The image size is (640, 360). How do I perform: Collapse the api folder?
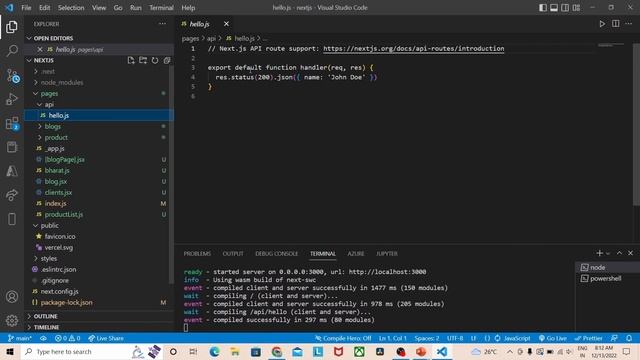pos(49,104)
